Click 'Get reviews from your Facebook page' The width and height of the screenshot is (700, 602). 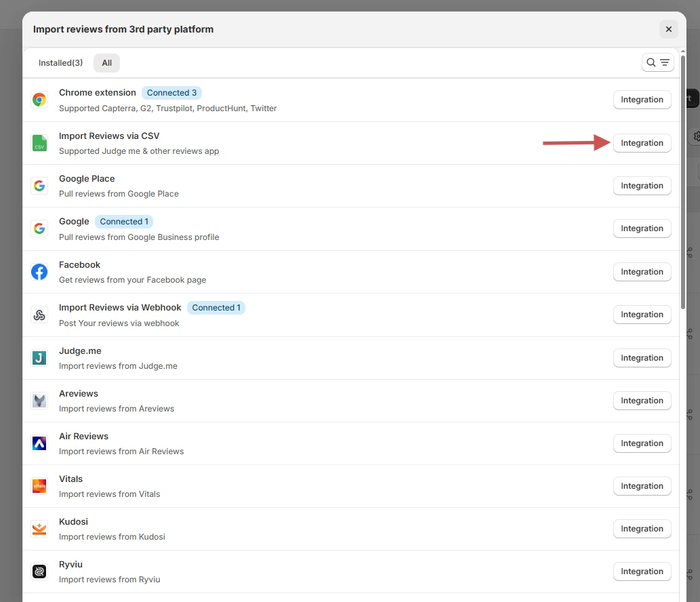133,280
